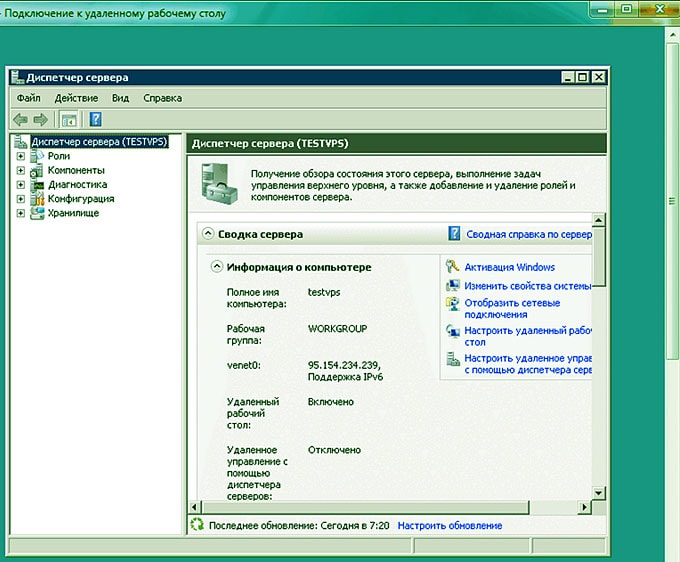This screenshot has width=680, height=562.
Task: Click the Активация Windows key icon
Action: (x=454, y=267)
